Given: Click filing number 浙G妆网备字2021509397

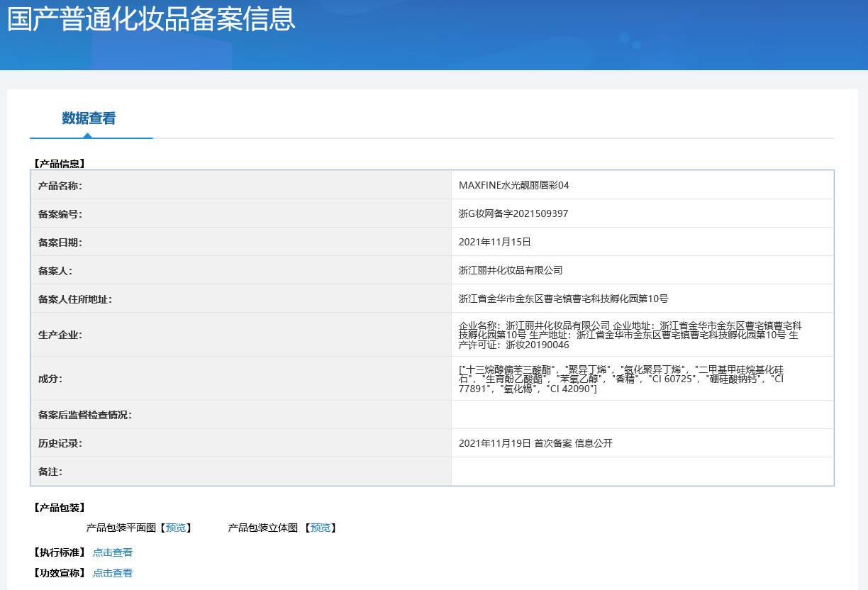Looking at the screenshot, I should 513,213.
